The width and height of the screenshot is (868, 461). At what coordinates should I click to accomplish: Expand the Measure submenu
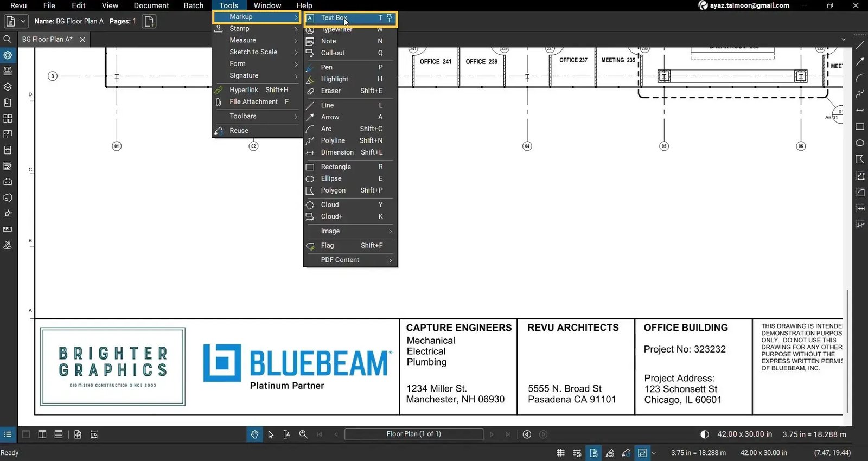tap(257, 40)
